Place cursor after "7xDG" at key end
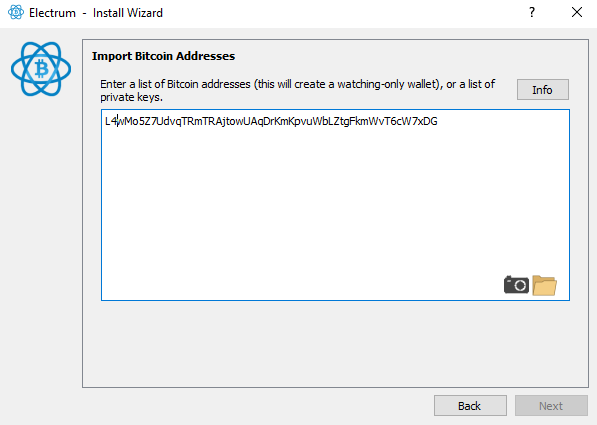This screenshot has height=425, width=597. (x=438, y=121)
